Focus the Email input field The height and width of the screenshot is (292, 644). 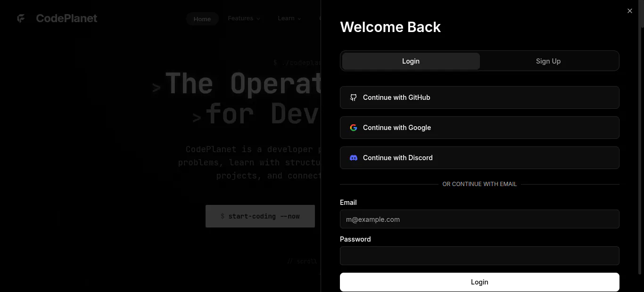pos(479,219)
